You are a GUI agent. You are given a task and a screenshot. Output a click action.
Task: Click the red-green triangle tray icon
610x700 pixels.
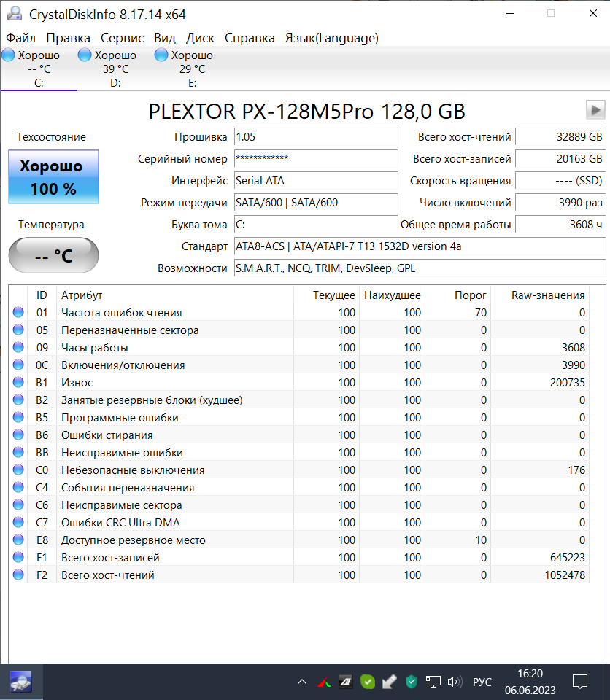tap(325, 682)
